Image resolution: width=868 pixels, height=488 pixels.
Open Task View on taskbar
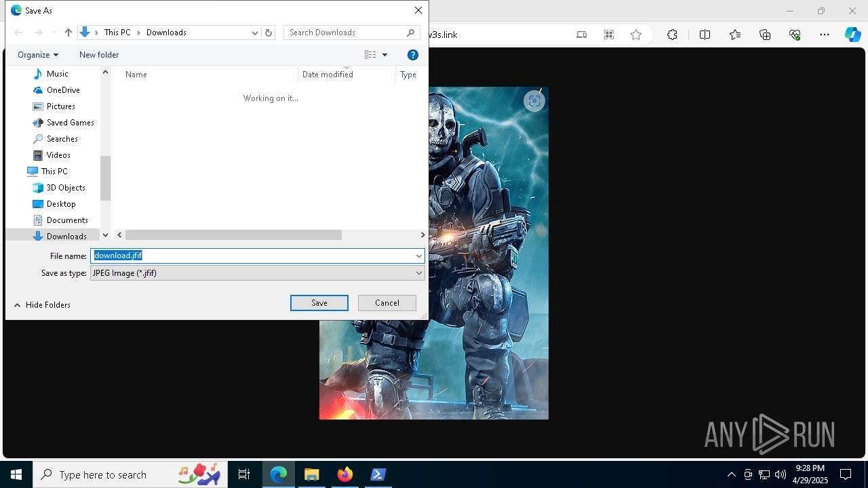(x=244, y=474)
